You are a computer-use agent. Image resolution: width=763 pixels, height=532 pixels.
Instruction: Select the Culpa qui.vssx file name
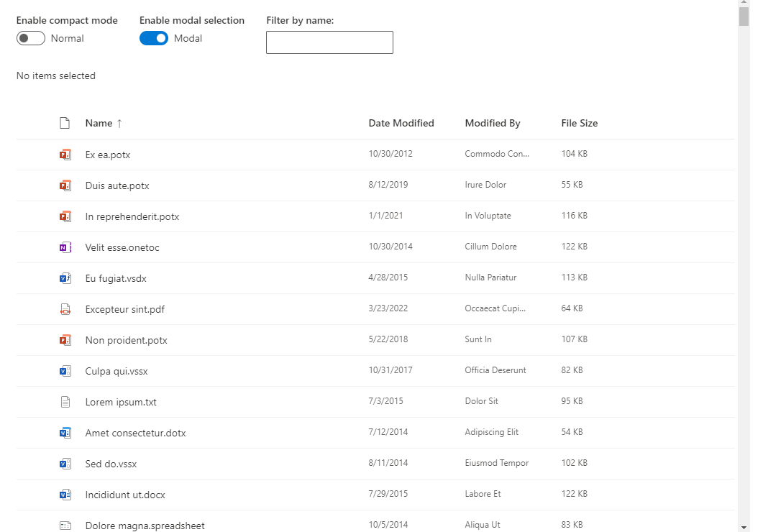116,371
